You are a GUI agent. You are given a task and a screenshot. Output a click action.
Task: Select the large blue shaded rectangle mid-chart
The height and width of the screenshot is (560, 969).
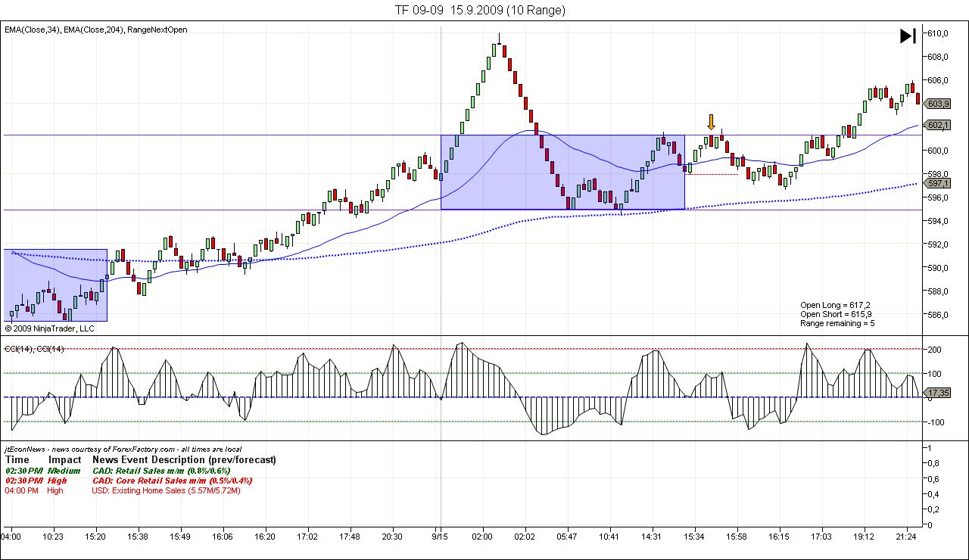(562, 172)
